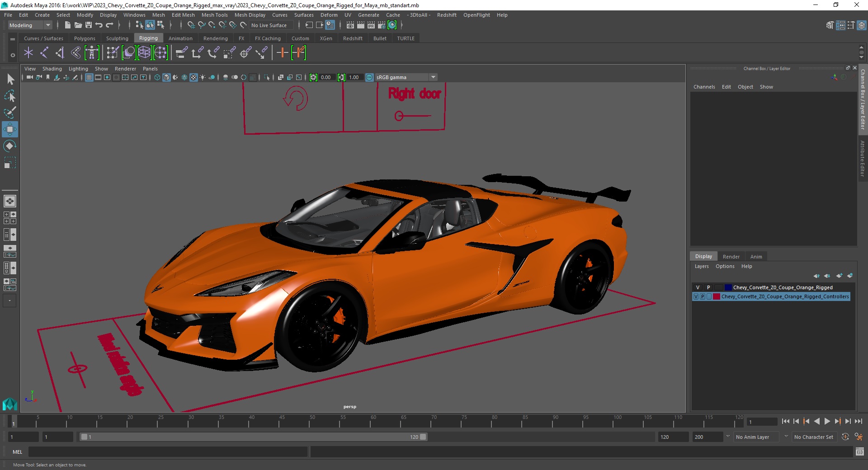Redo the last action

click(x=109, y=25)
